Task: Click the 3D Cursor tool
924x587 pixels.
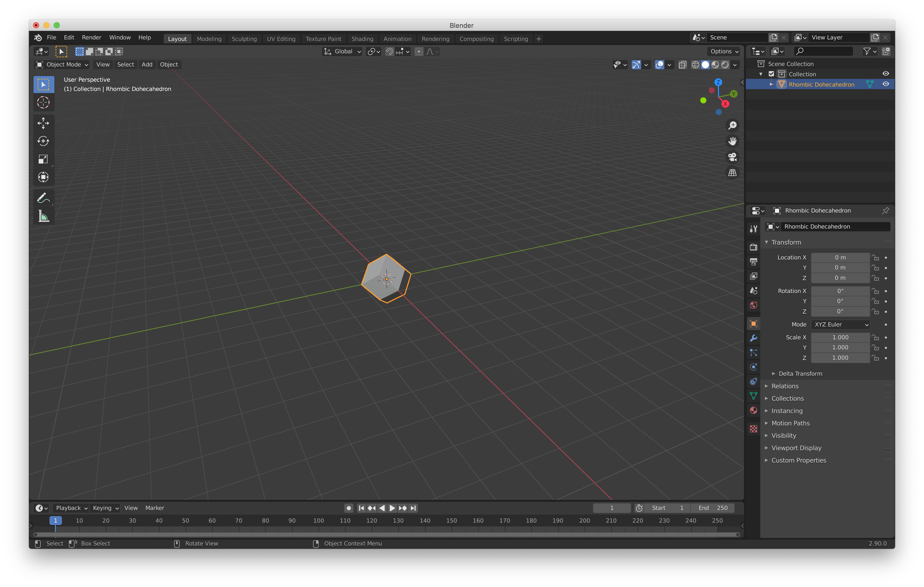Action: click(x=43, y=102)
